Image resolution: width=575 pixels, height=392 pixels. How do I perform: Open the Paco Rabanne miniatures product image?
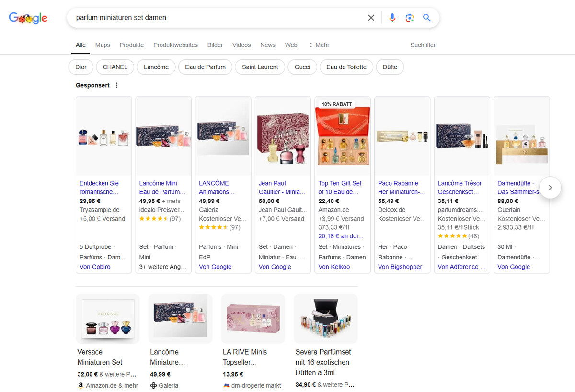click(402, 136)
